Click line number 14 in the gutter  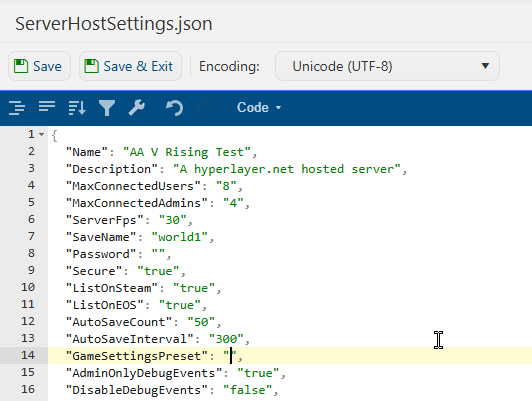28,355
